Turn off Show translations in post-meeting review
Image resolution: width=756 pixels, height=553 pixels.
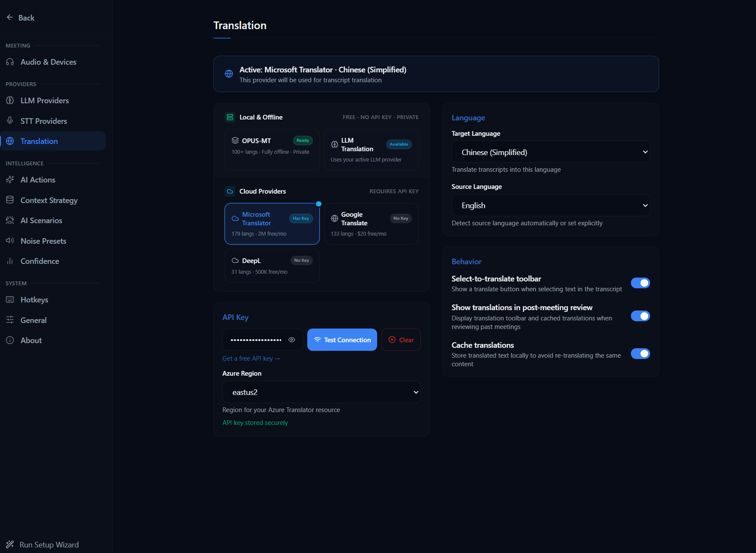640,316
